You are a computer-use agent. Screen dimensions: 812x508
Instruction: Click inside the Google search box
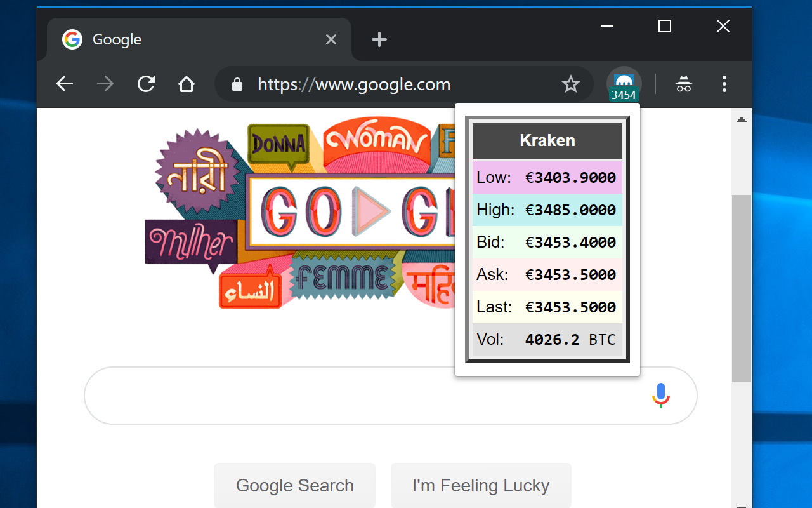point(391,396)
